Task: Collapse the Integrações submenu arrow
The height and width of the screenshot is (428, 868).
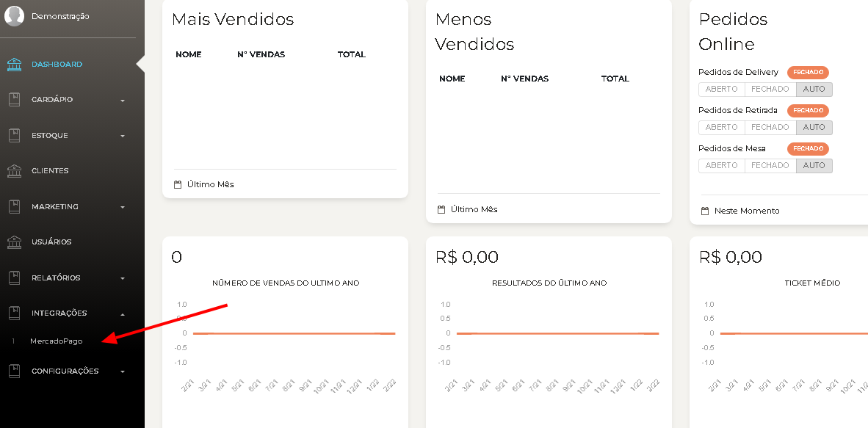Action: (x=123, y=314)
